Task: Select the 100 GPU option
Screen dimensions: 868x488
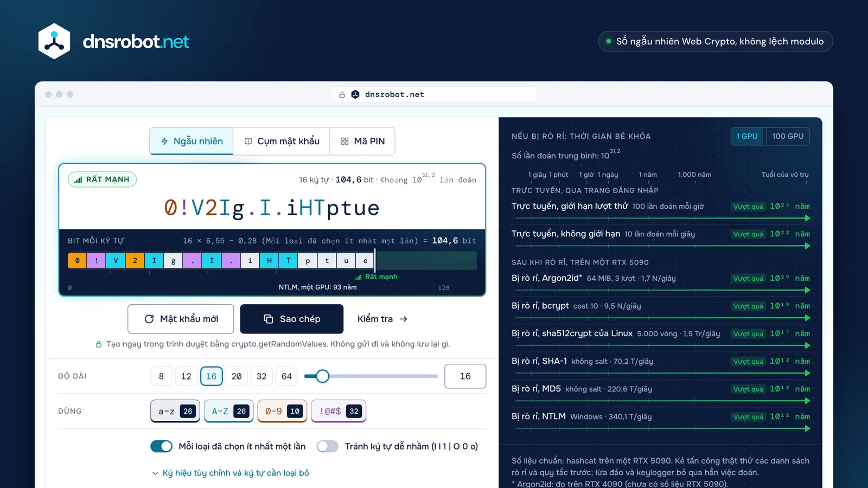Action: pyautogui.click(x=788, y=136)
